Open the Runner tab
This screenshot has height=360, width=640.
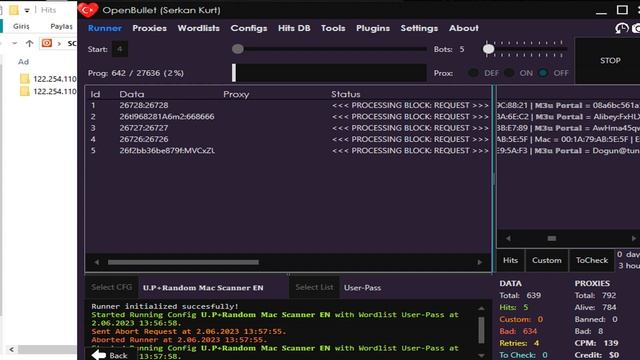pyautogui.click(x=105, y=28)
